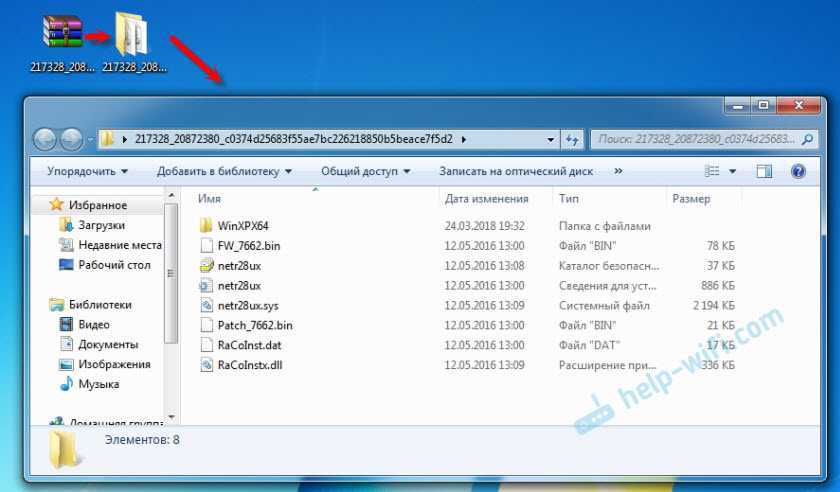Click the Документы library icon
Viewport: 840px width, 492px height.
coord(66,344)
